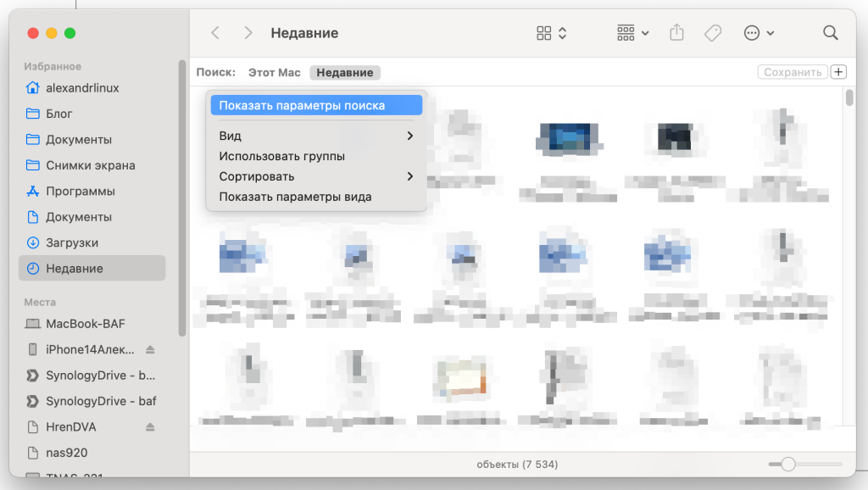This screenshot has height=490, width=868.
Task: Open nas920 in sidebar
Action: [x=92, y=453]
